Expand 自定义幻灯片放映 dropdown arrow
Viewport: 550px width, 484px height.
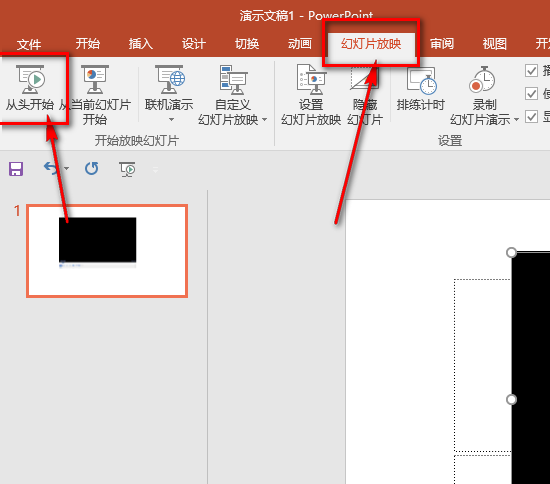coord(264,120)
